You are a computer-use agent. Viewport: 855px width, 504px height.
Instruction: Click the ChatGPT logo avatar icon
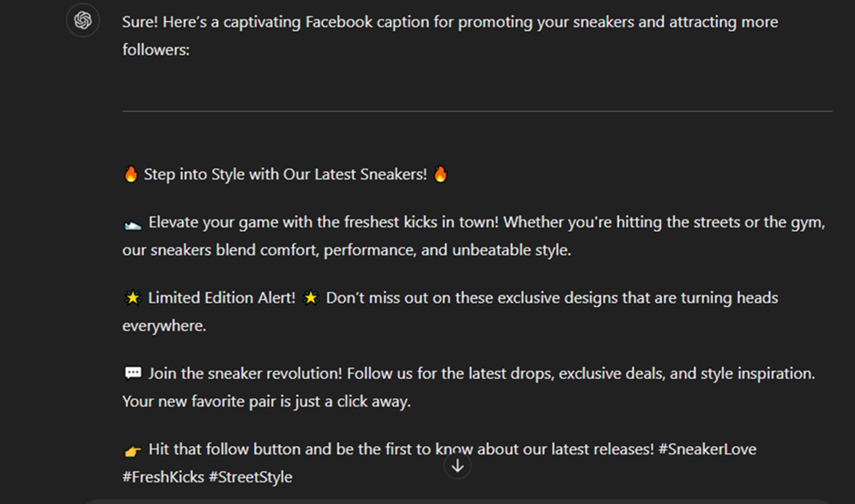click(x=83, y=21)
